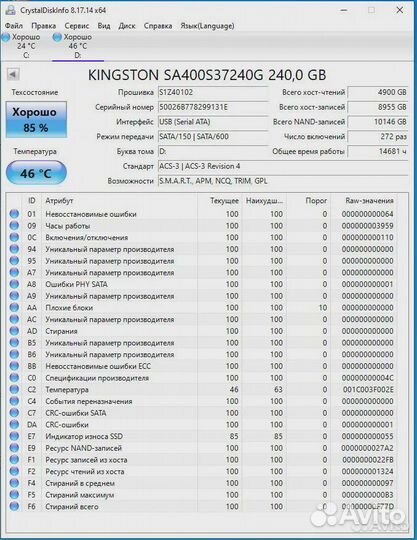Click status icon of row A8 Ошибки PHY SATA
Image resolution: width=417 pixels, height=540 pixels.
(14, 284)
